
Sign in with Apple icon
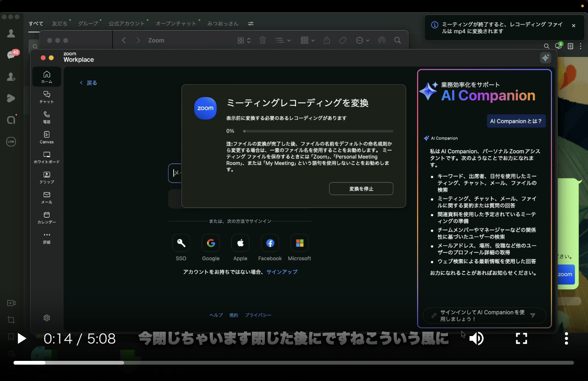[240, 243]
